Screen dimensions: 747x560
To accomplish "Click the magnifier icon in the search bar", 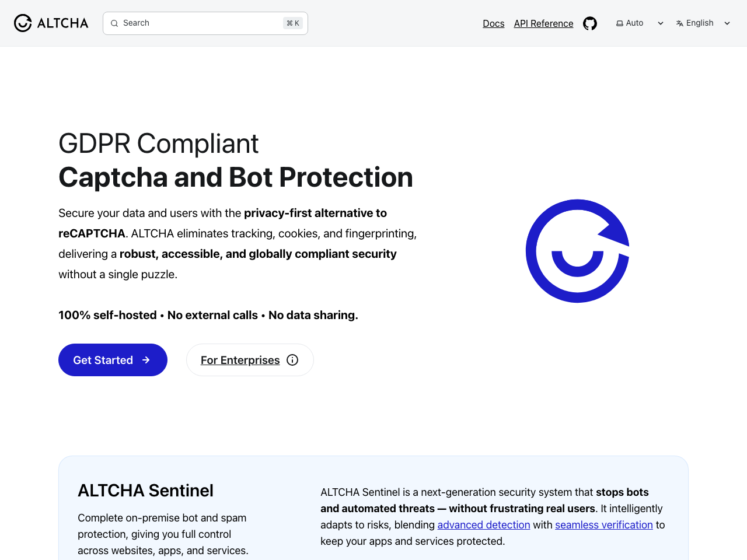I will (114, 23).
